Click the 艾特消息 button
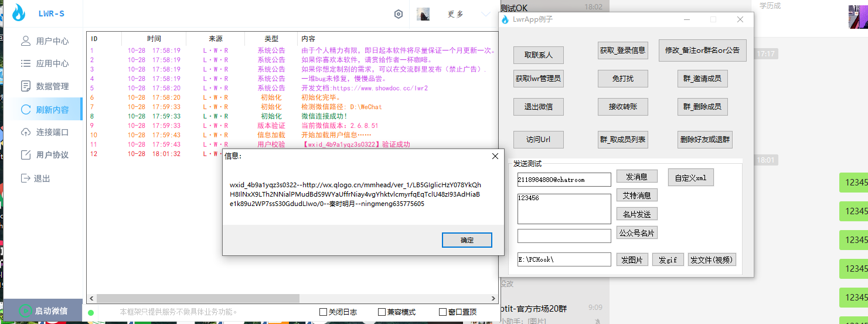868x324 pixels. coord(636,195)
